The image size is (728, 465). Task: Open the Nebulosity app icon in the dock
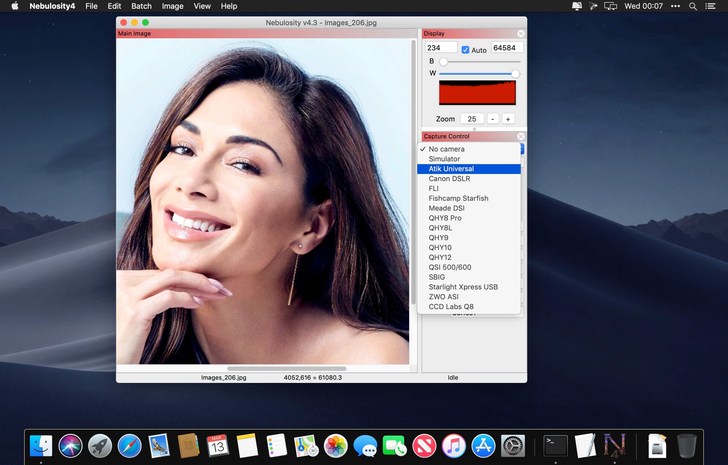pos(614,446)
